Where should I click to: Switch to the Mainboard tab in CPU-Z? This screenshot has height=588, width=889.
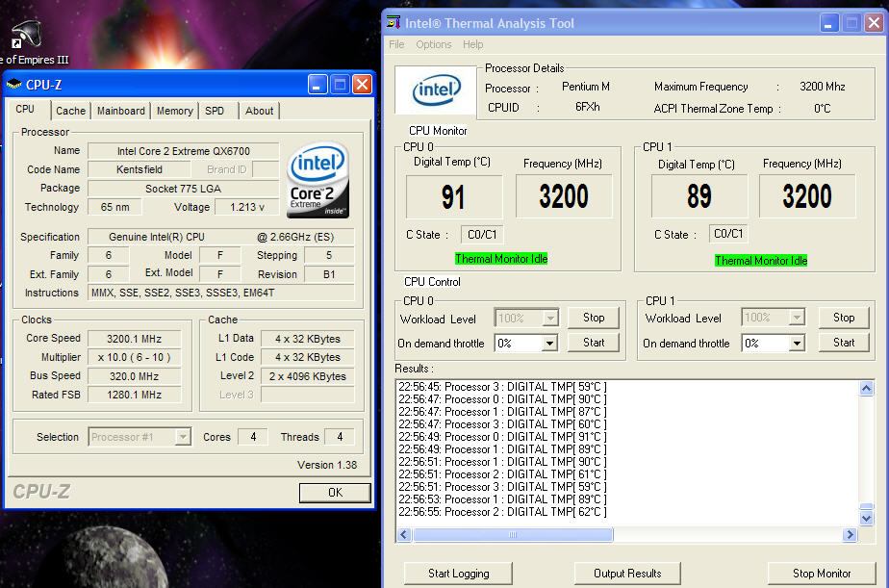121,111
